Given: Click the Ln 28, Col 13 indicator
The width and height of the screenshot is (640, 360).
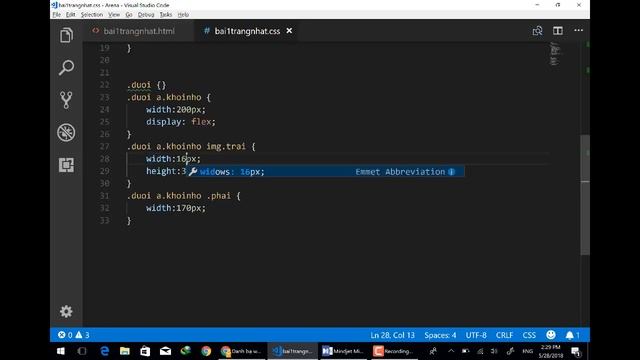Looking at the screenshot, I should coord(392,335).
